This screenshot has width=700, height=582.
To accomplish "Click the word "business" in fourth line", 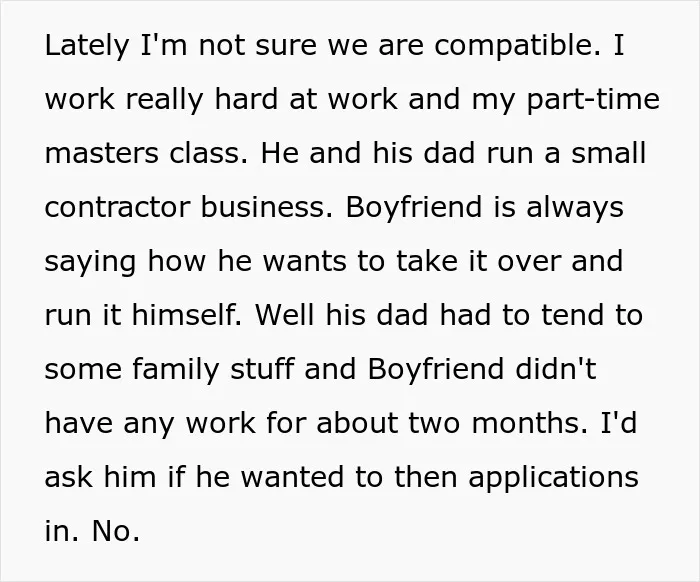I will pos(263,207).
